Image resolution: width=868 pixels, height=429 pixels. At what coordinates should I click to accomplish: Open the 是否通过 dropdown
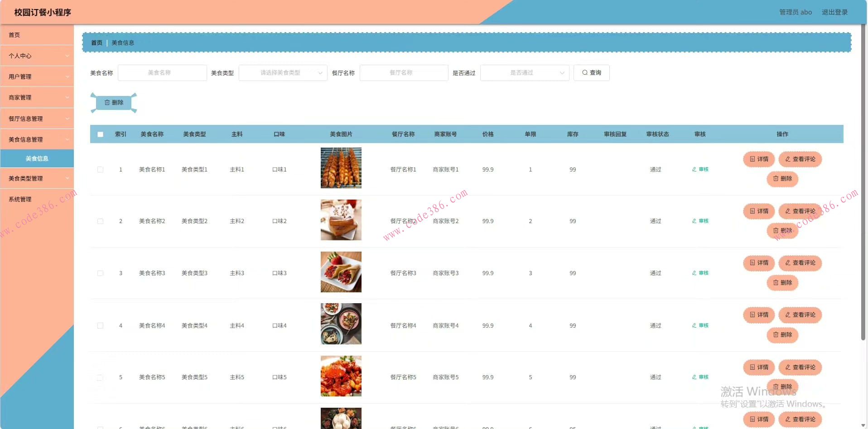[x=524, y=73]
